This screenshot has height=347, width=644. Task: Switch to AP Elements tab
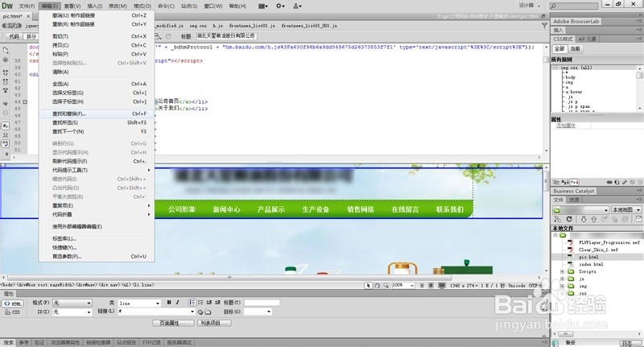[x=587, y=39]
